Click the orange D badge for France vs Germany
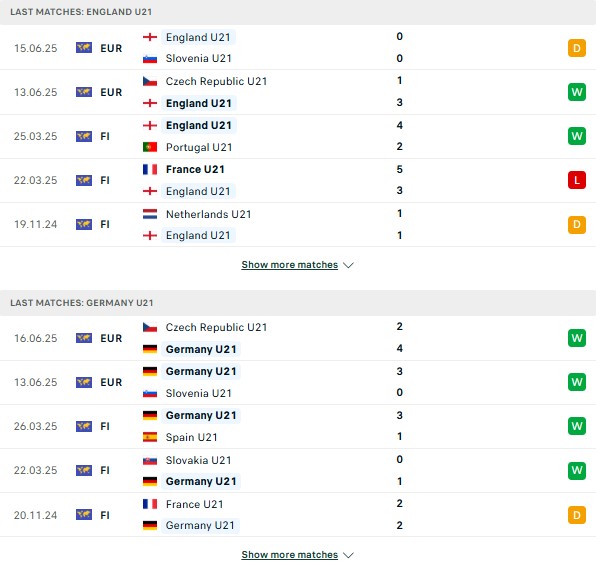This screenshot has height=579, width=596. tap(577, 515)
